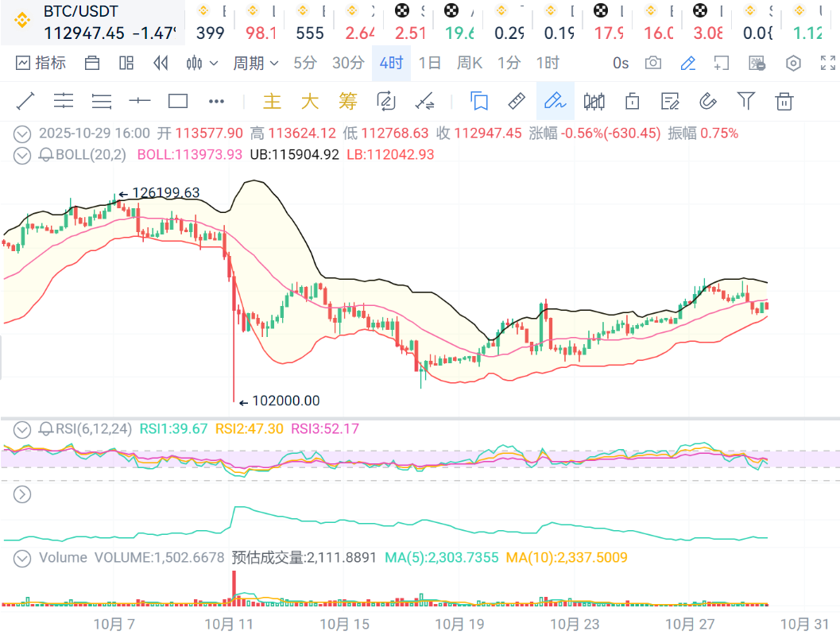This screenshot has width=840, height=639.
Task: Click the filter funnel icon
Action: pos(745,101)
